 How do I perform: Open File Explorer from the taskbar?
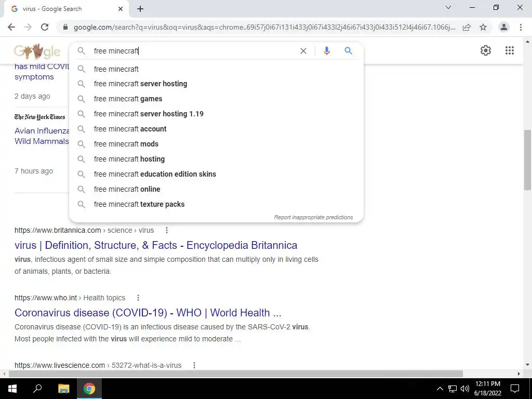pyautogui.click(x=63, y=389)
